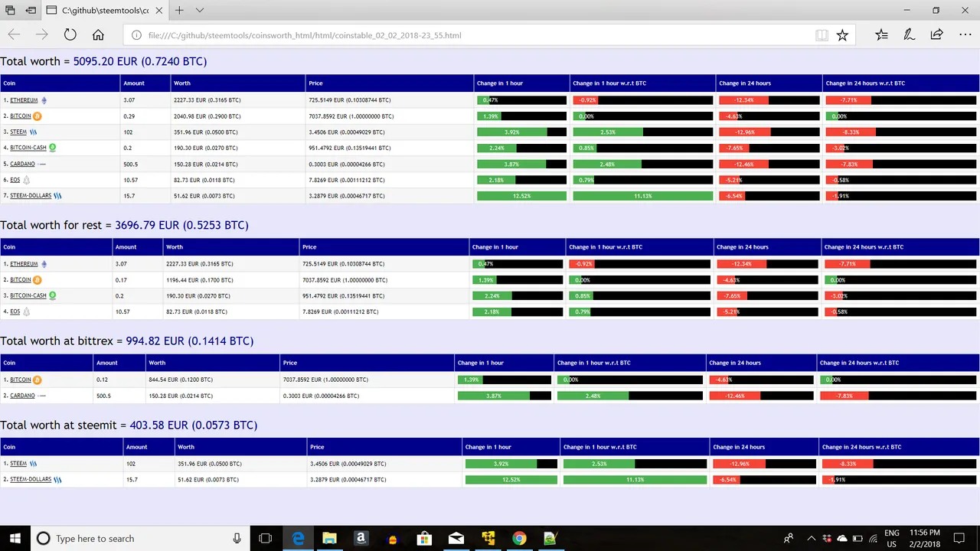The image size is (980, 551).
Task: Select heading Total worth at bittrex
Action: click(x=126, y=341)
